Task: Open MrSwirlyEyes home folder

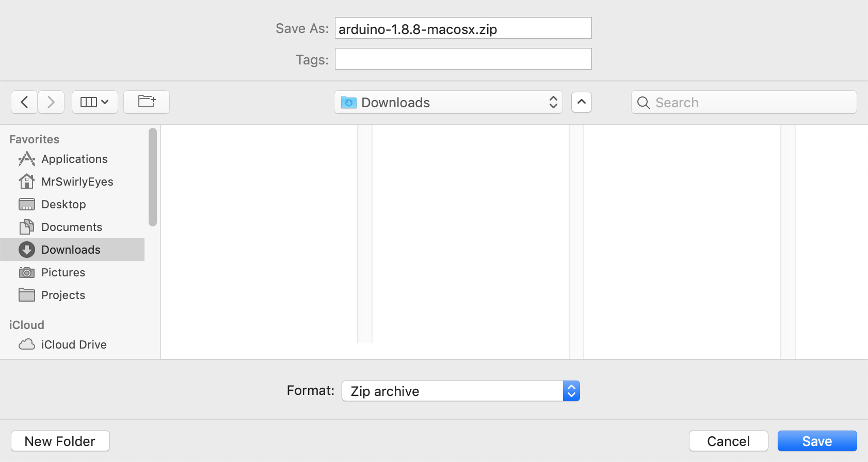Action: coord(77,181)
